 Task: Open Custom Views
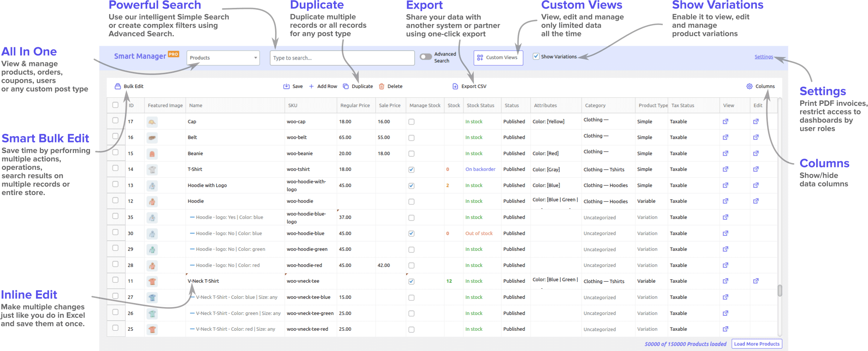(x=498, y=57)
